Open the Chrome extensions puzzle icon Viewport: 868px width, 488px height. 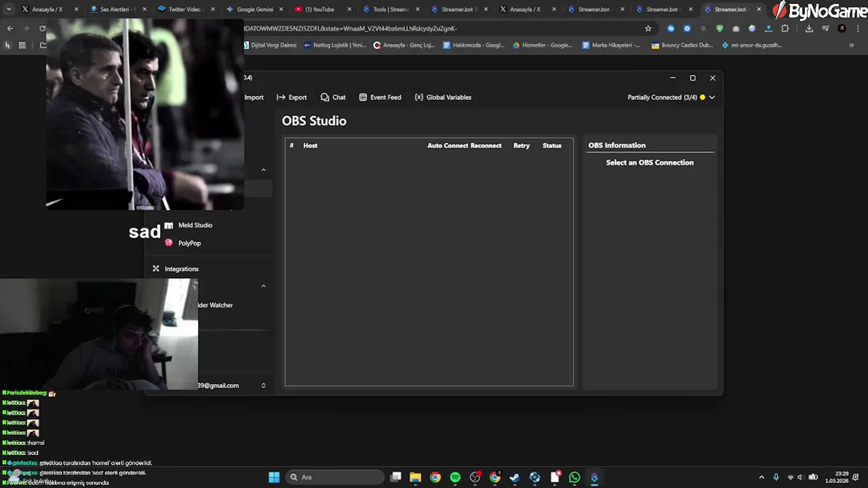(x=785, y=28)
